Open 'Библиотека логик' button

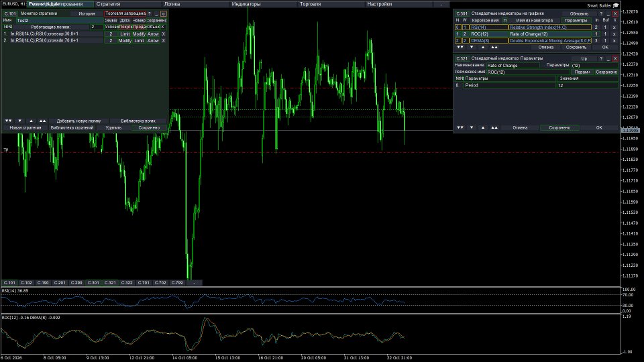tap(138, 121)
